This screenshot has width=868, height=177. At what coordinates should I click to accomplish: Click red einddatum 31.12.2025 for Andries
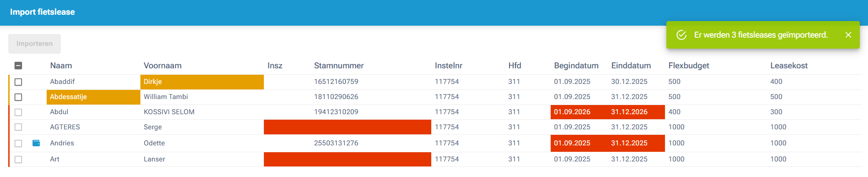click(636, 143)
